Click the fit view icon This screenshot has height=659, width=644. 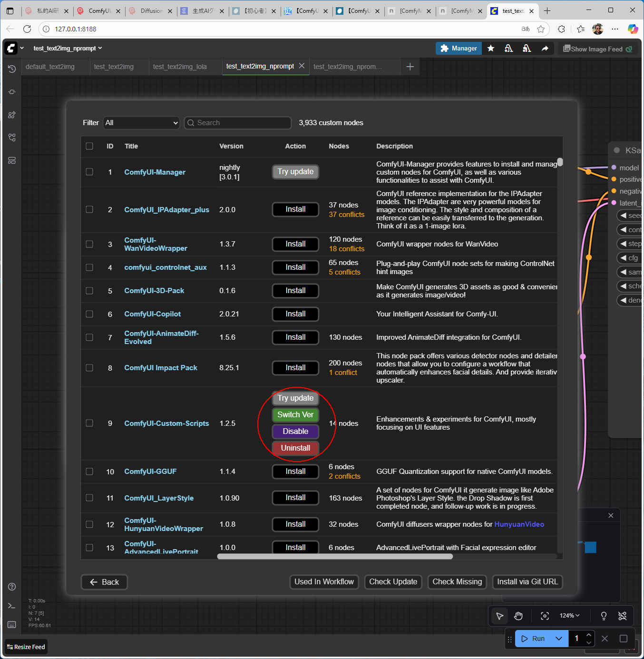pos(545,616)
